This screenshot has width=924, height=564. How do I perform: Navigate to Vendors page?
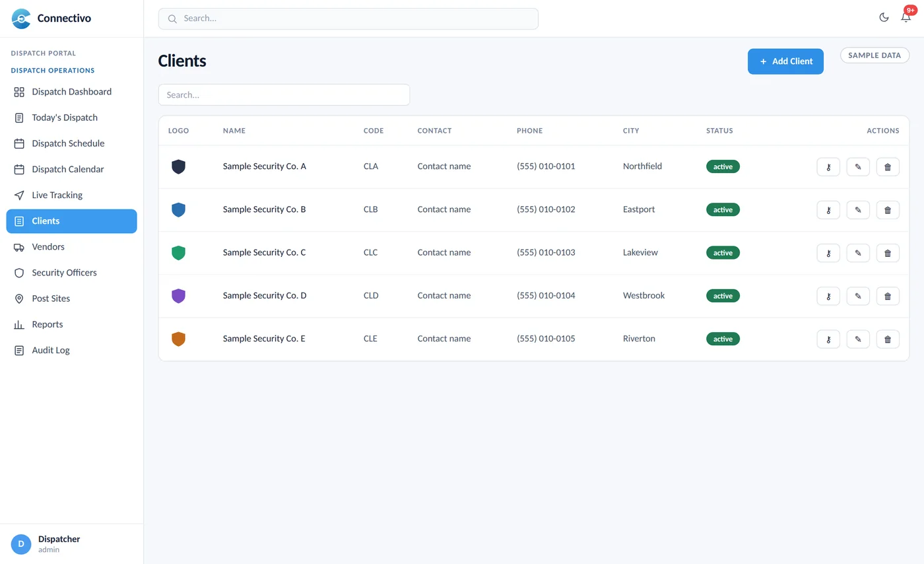point(71,247)
